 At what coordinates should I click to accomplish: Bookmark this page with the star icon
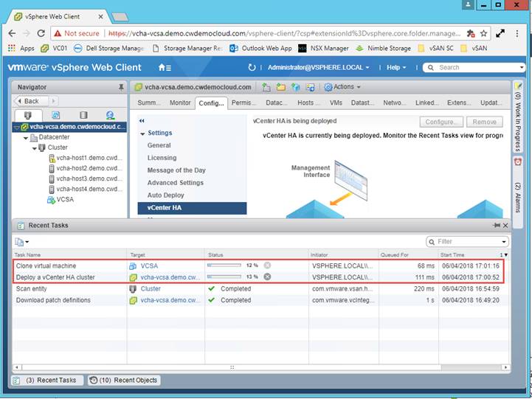[x=483, y=33]
